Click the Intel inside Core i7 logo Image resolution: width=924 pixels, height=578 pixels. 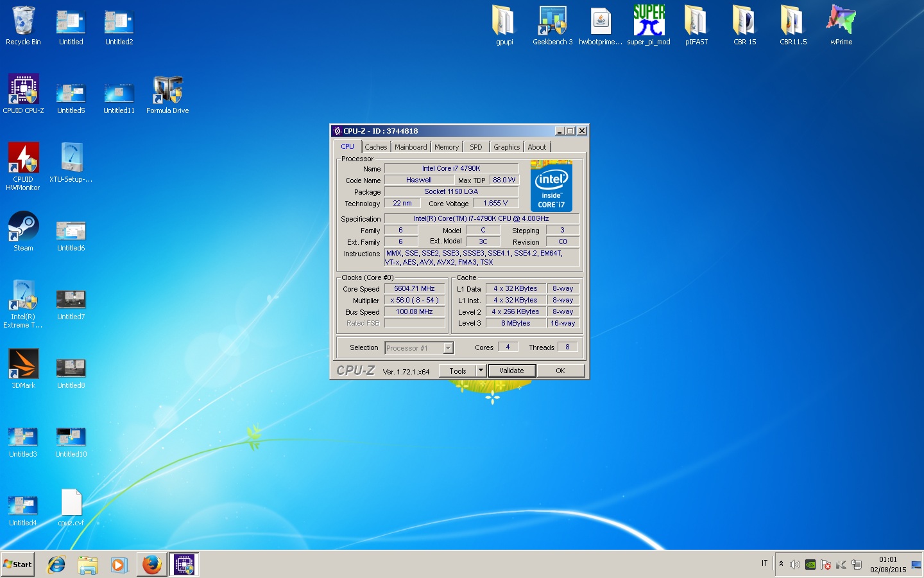[551, 186]
